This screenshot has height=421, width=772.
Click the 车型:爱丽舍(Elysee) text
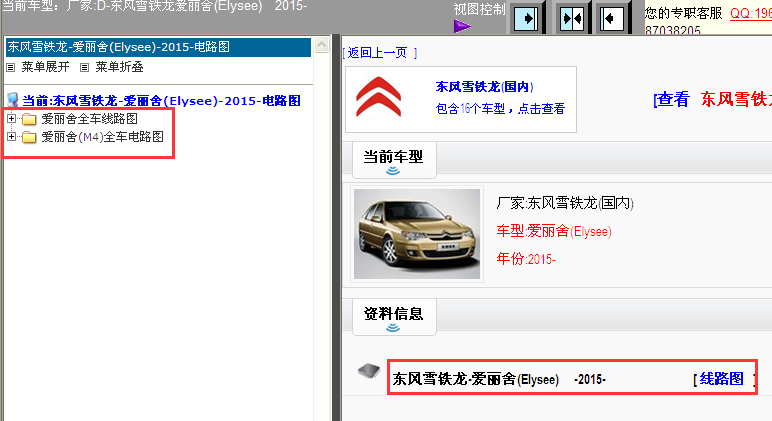[x=554, y=231]
